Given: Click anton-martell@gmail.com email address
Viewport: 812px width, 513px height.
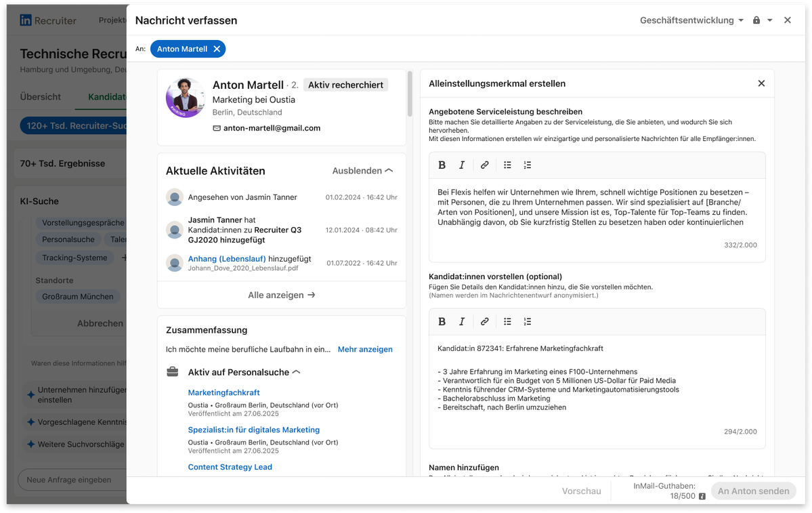Looking at the screenshot, I should pyautogui.click(x=272, y=128).
